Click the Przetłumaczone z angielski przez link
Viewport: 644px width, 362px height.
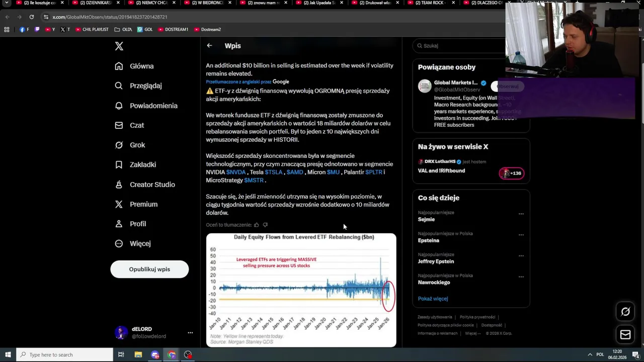pyautogui.click(x=238, y=82)
